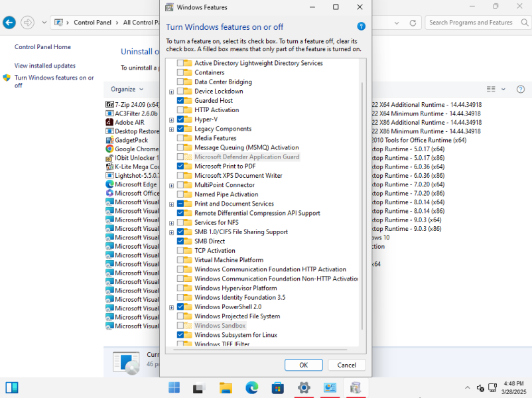Expand the Hyper-V tree node

pyautogui.click(x=171, y=120)
